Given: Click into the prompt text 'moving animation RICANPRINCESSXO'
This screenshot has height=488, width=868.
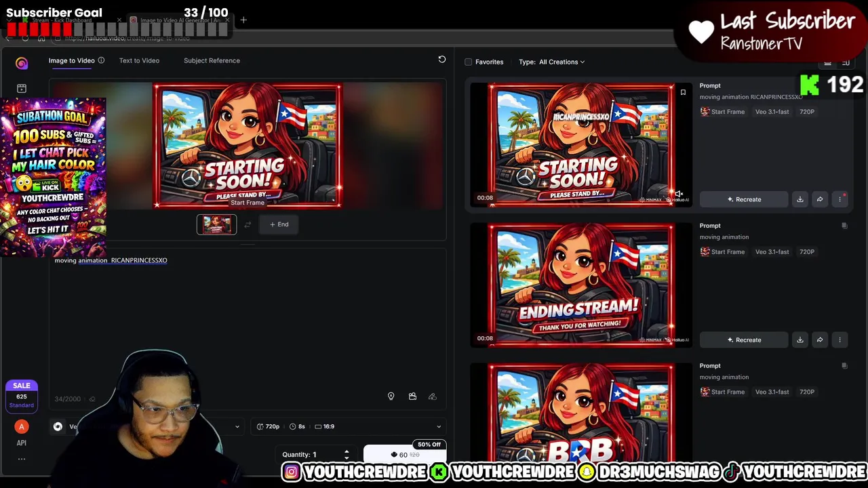Looking at the screenshot, I should coord(111,260).
